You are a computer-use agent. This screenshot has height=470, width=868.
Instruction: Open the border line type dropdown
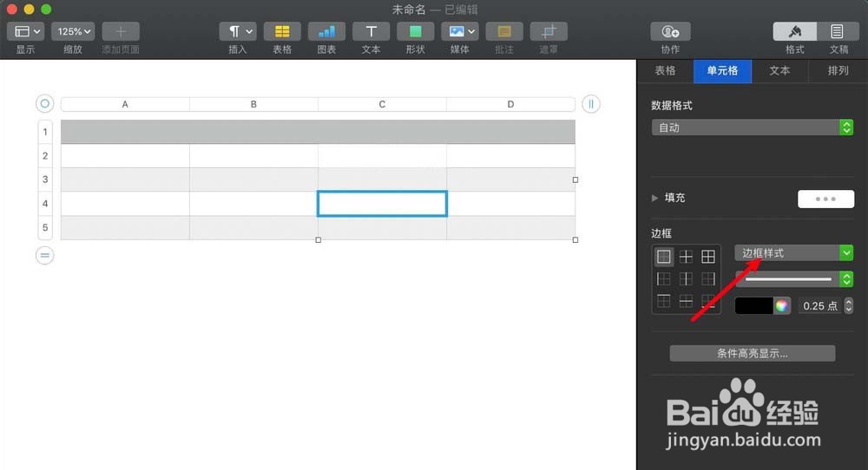(794, 279)
